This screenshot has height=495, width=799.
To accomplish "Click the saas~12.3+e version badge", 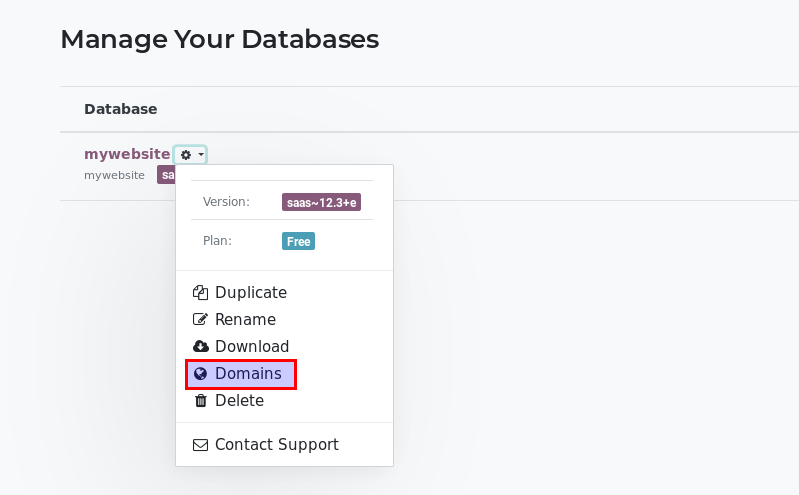I will 321,202.
